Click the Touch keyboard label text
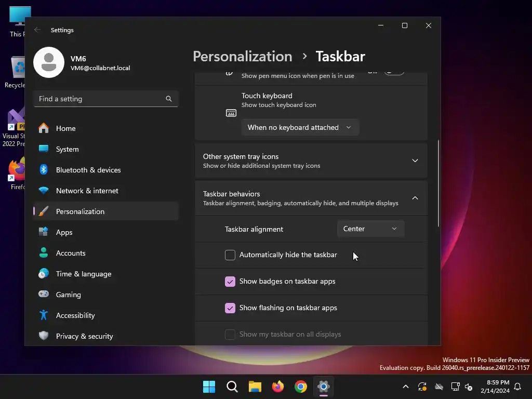 267,96
